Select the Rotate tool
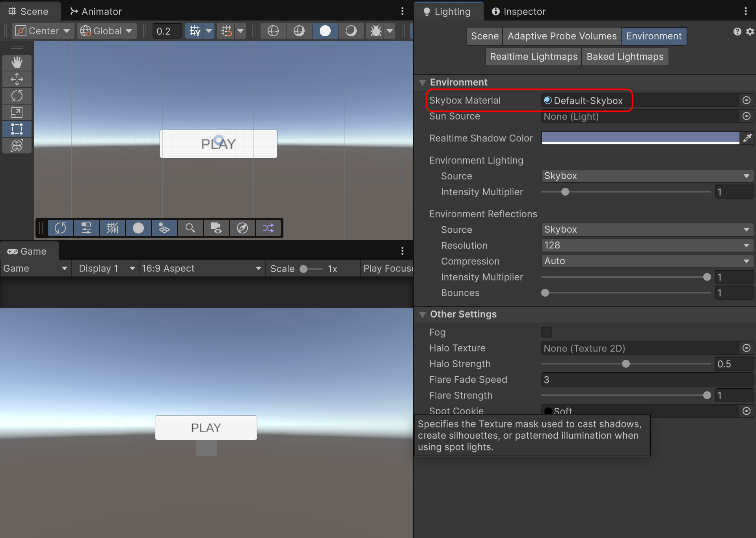The width and height of the screenshot is (756, 538). tap(17, 96)
